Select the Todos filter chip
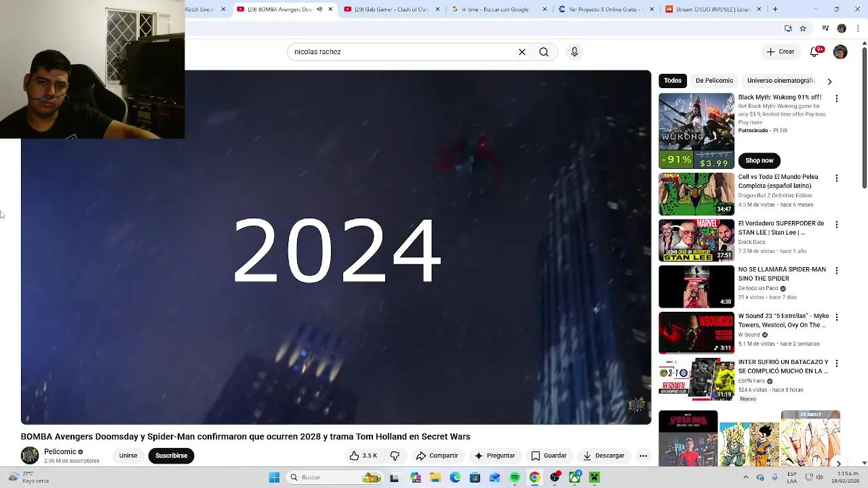 tap(673, 81)
